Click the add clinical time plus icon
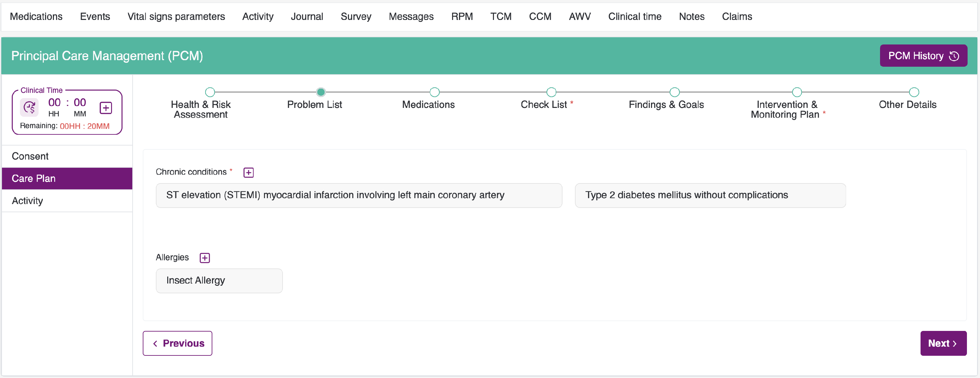The image size is (980, 378). [106, 108]
